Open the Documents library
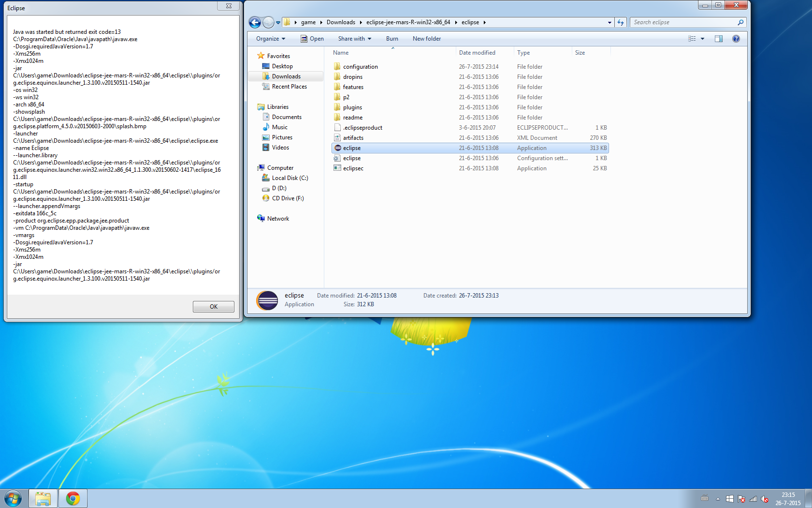812x508 pixels. [287, 117]
